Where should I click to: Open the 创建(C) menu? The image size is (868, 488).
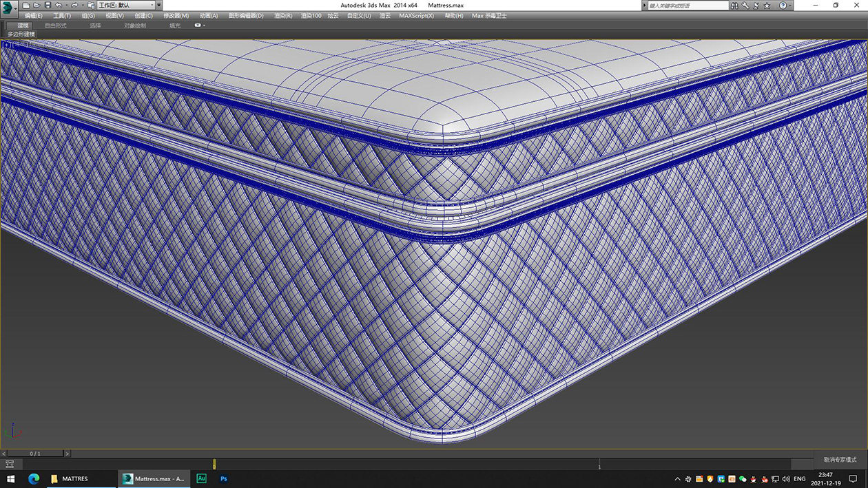click(x=143, y=15)
